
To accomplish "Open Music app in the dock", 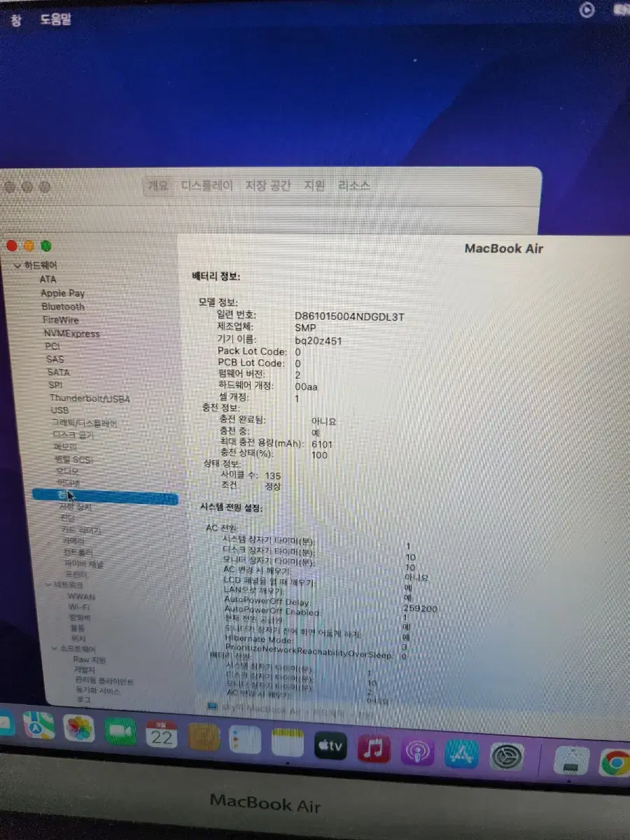I will point(374,749).
